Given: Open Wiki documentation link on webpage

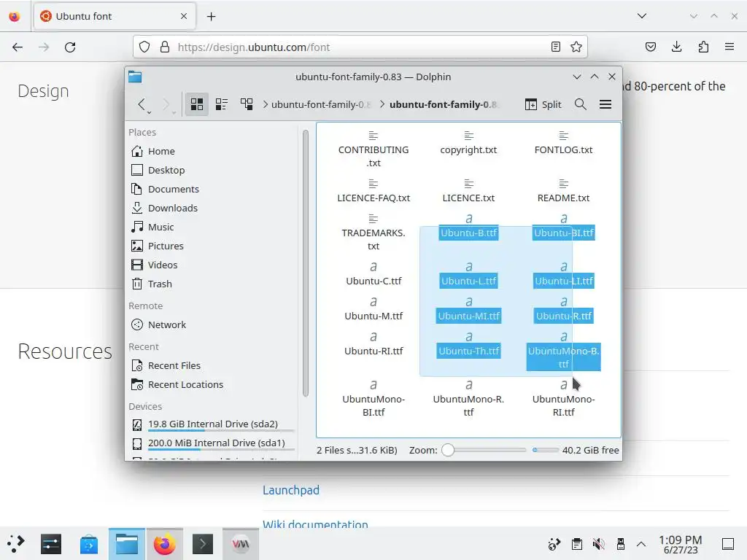Looking at the screenshot, I should pos(315,524).
